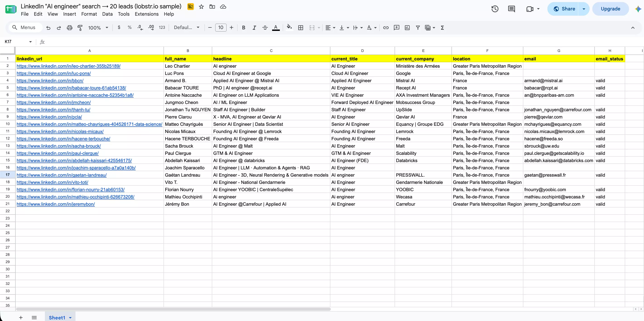This screenshot has width=644, height=321.
Task: Print the spreadsheet via printer icon
Action: [69, 28]
